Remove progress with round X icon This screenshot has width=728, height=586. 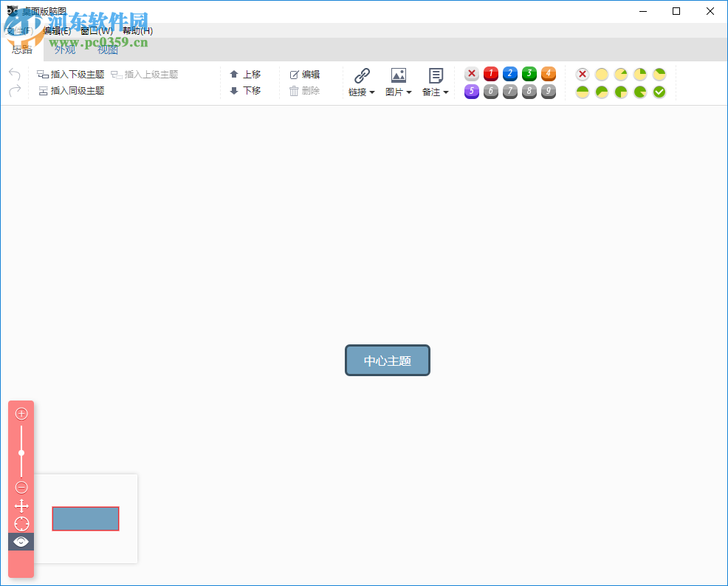(583, 75)
